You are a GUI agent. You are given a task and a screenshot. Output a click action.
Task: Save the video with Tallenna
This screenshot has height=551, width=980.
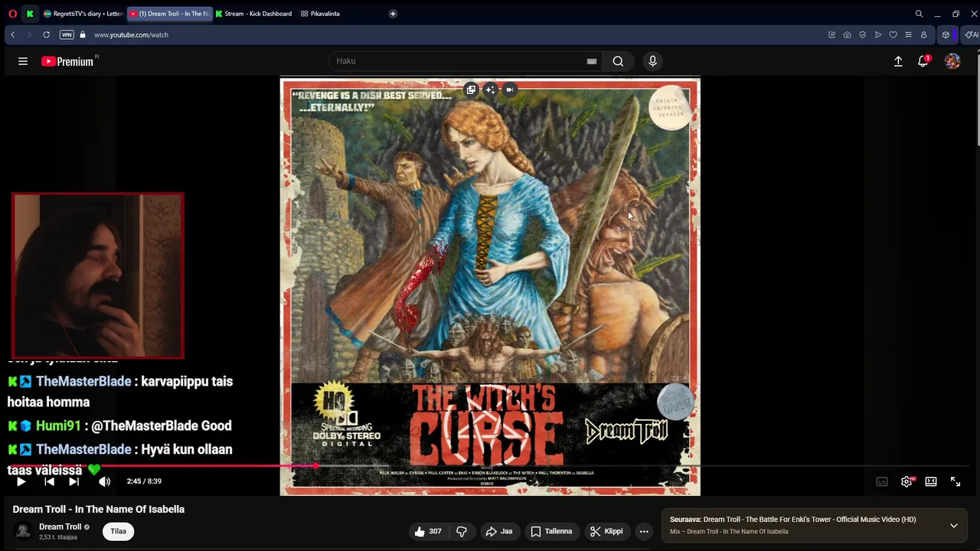(x=551, y=531)
